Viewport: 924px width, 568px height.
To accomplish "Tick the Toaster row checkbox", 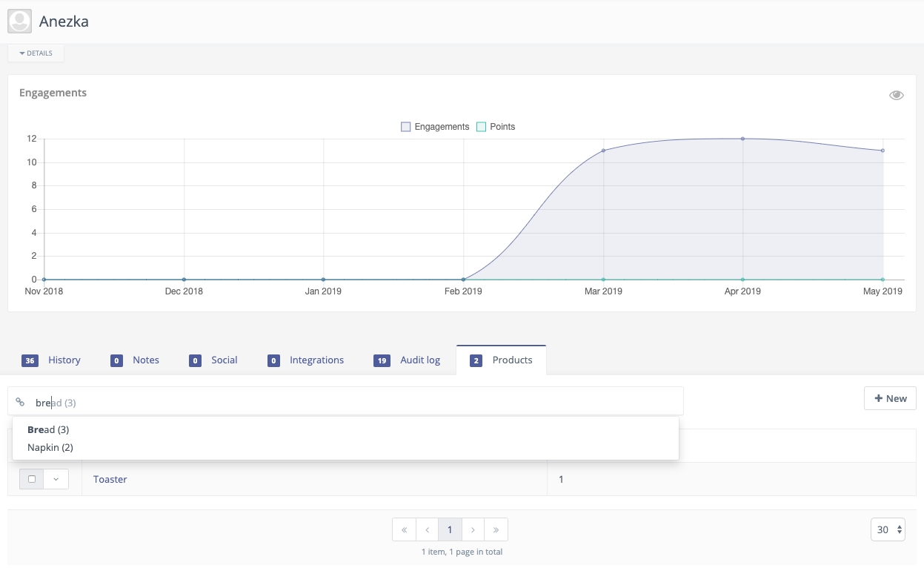I will (31, 479).
